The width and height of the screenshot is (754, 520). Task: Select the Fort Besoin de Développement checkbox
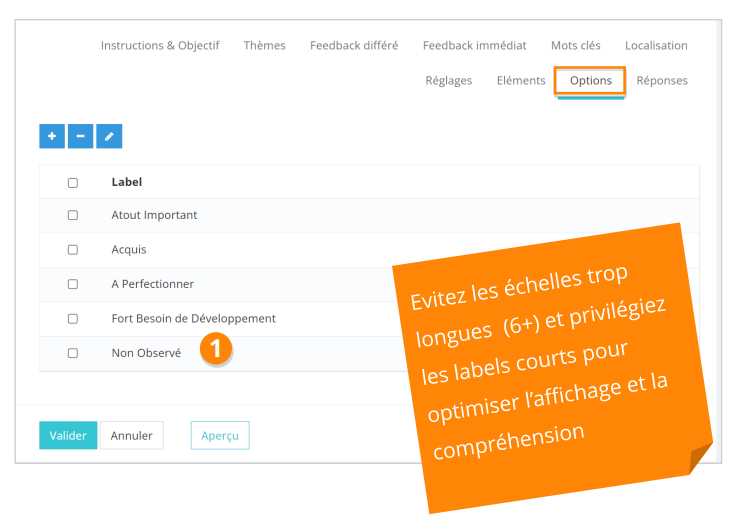tap(73, 319)
